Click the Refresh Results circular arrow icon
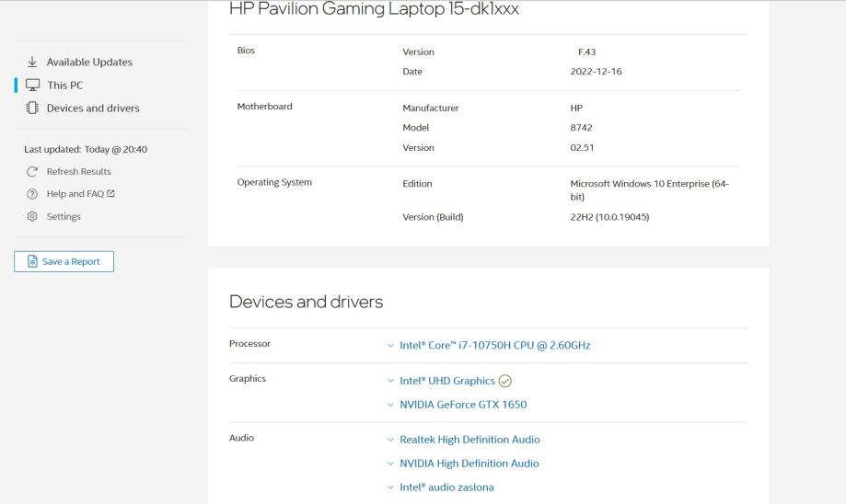846x504 pixels. [x=33, y=172]
